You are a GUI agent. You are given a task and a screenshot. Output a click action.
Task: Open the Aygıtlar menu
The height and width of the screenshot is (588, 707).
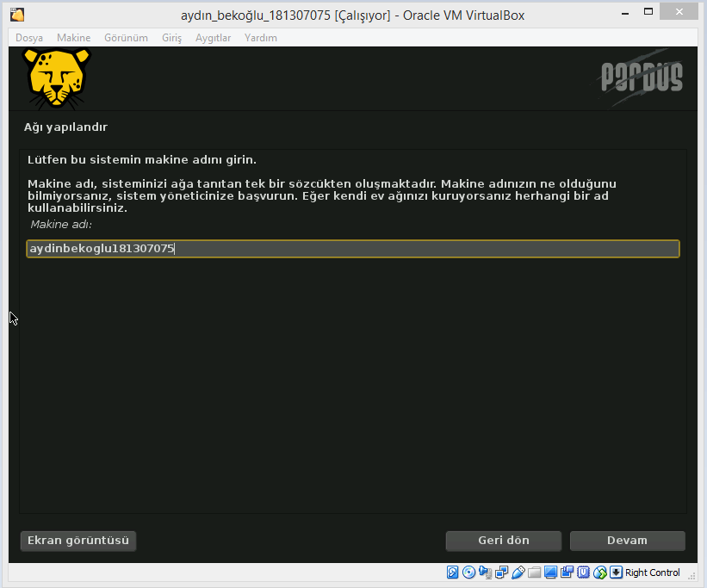point(213,38)
